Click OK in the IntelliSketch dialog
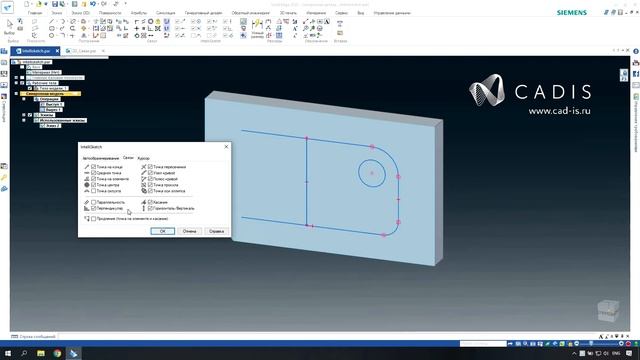 [162, 231]
